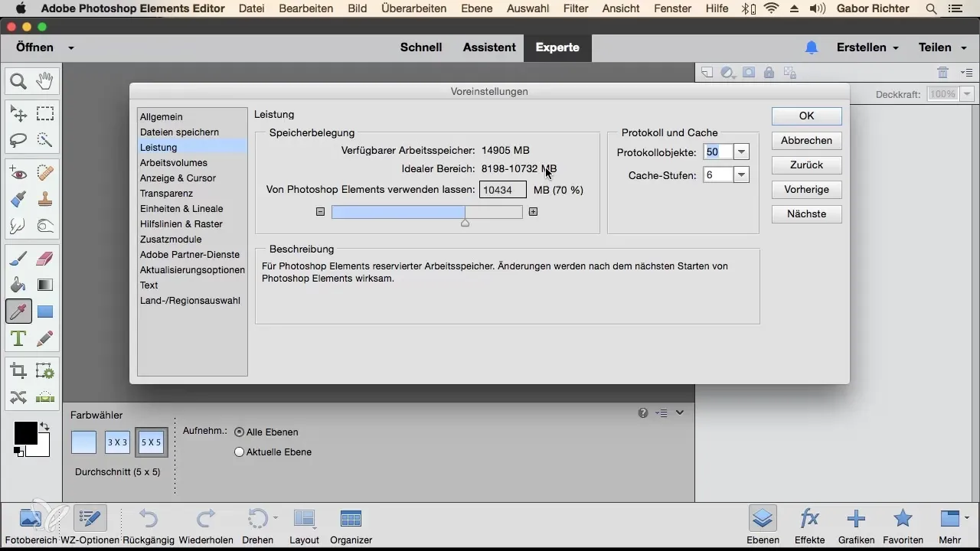Open the Organizer

tap(351, 525)
